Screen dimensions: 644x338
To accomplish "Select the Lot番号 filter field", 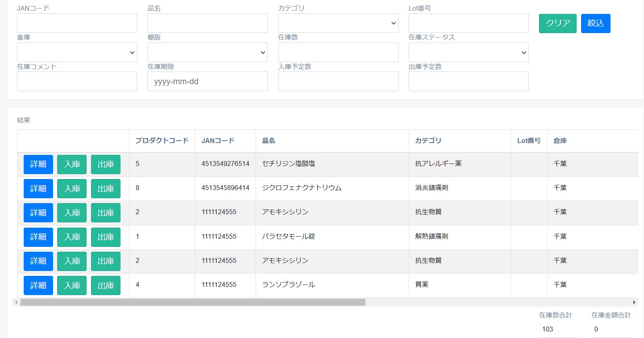I will click(468, 23).
